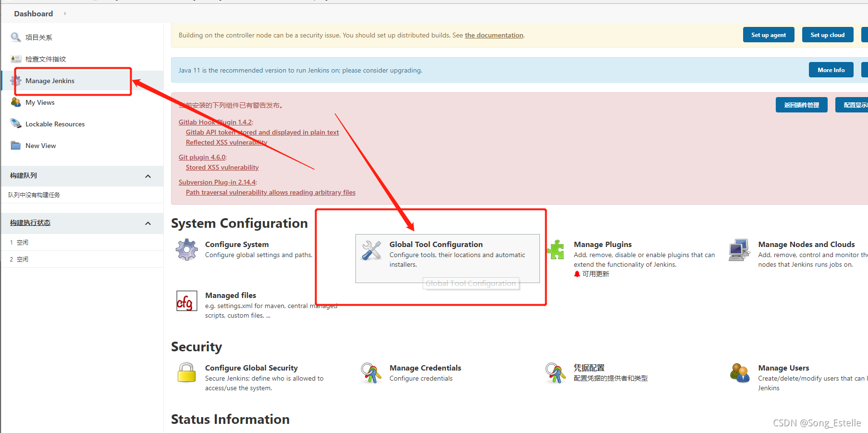
Task: Click the 检查文件指纹 fingerprint icon
Action: point(16,59)
